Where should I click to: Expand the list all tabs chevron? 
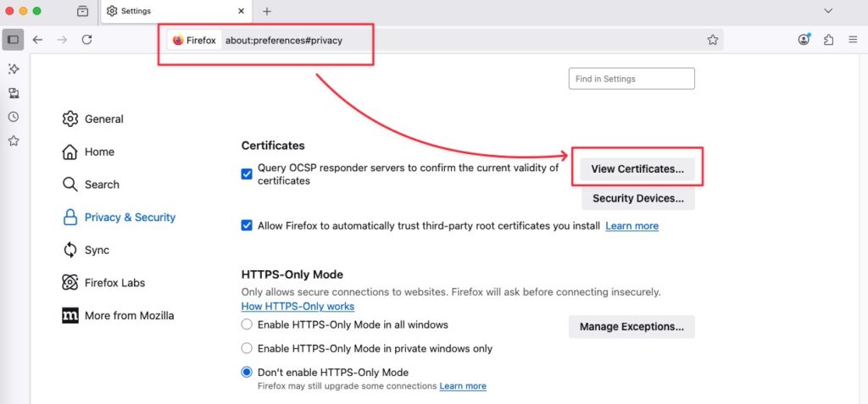click(x=828, y=11)
